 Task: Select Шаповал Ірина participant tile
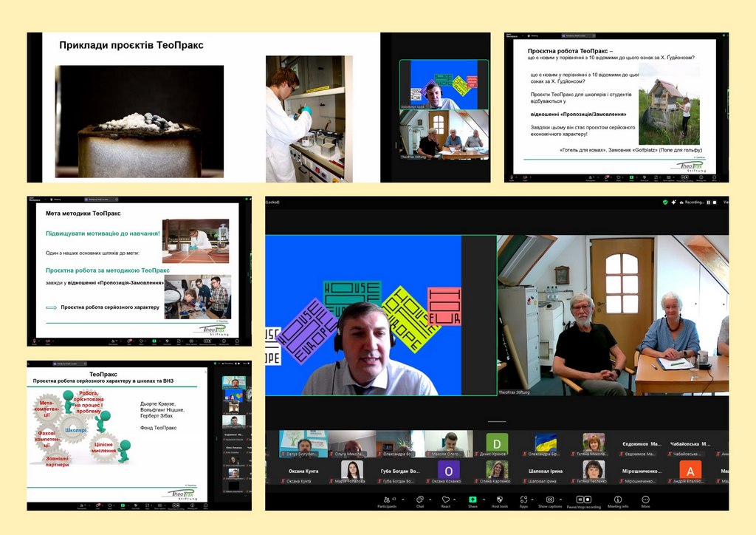coord(546,471)
